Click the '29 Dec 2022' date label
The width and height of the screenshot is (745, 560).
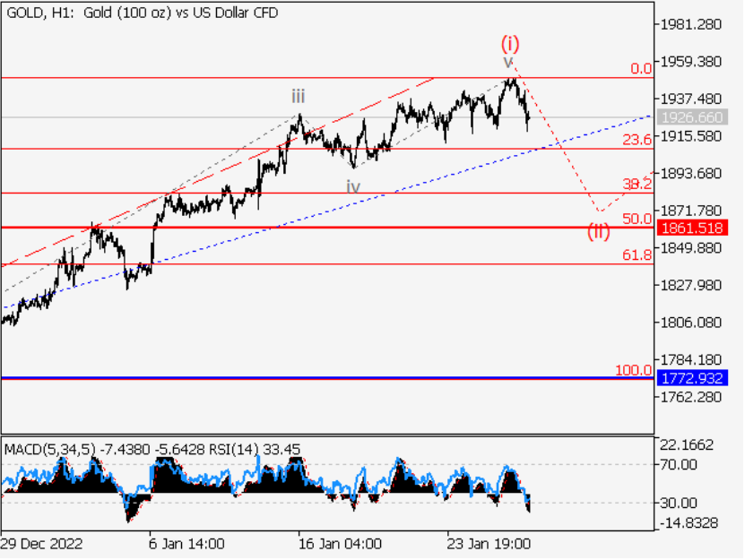click(x=41, y=544)
